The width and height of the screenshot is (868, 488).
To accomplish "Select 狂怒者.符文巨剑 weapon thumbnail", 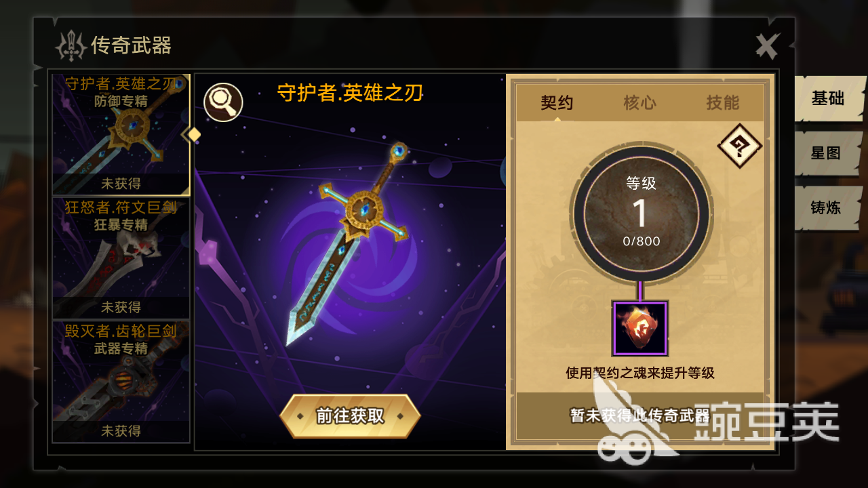I will coord(121,258).
